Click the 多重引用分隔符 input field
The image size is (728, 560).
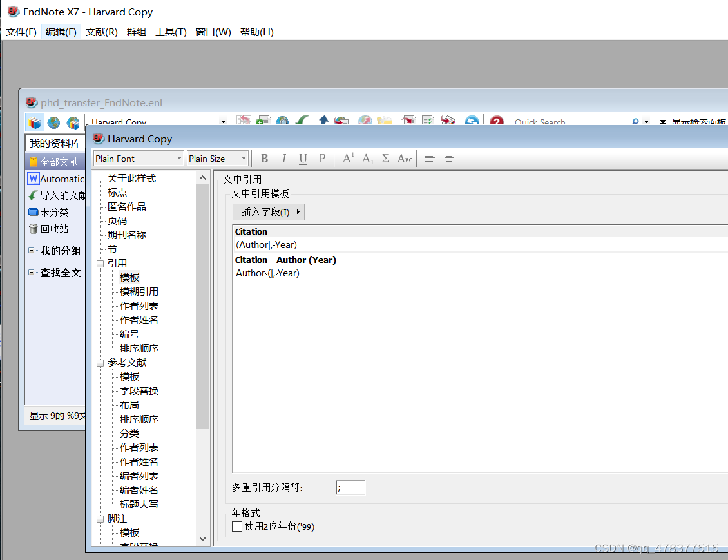pos(350,488)
